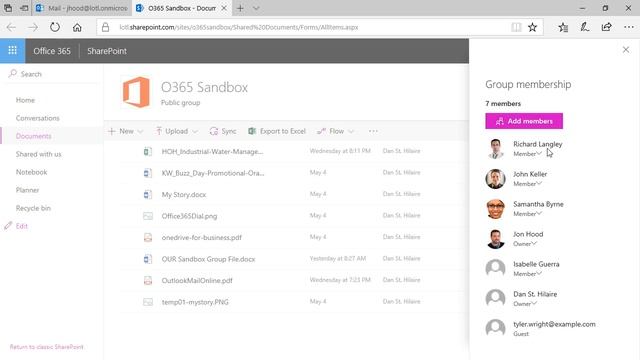Open the My Story.docx file
640x360 pixels.
coord(184,195)
